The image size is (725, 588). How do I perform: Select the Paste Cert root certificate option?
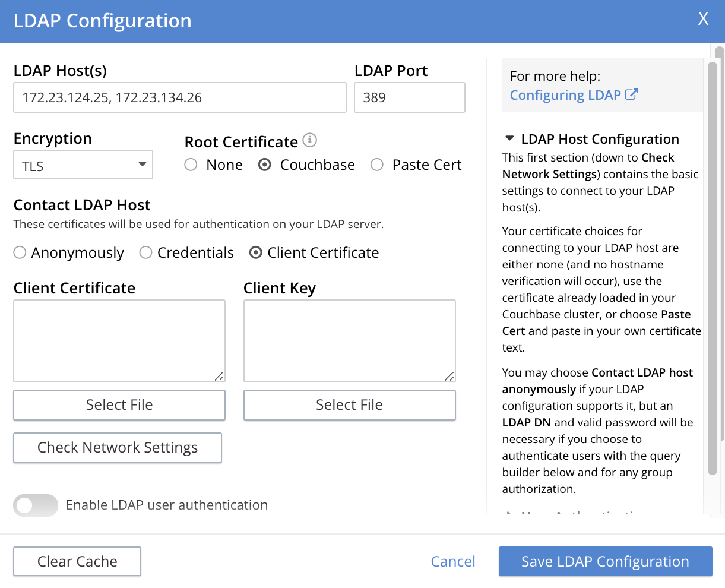(x=377, y=165)
